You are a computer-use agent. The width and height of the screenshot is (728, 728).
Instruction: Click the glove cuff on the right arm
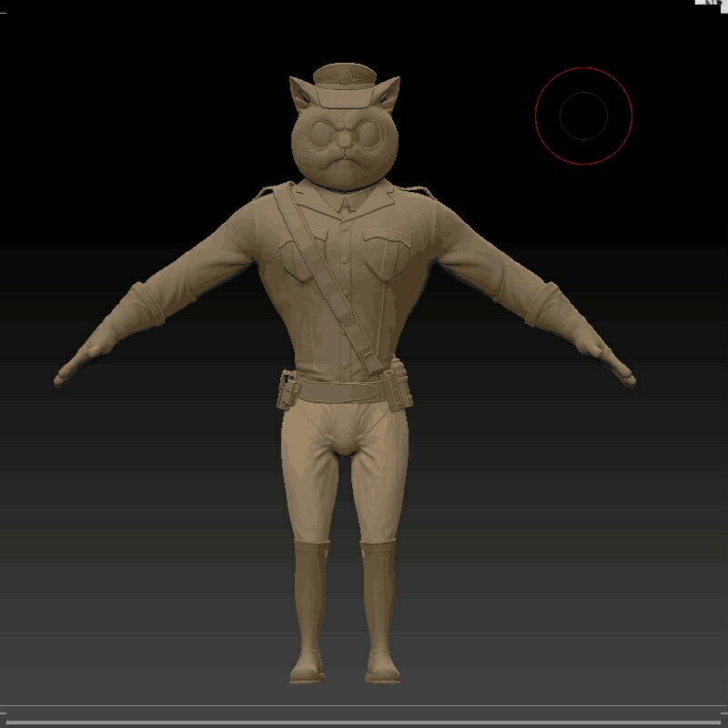click(544, 305)
